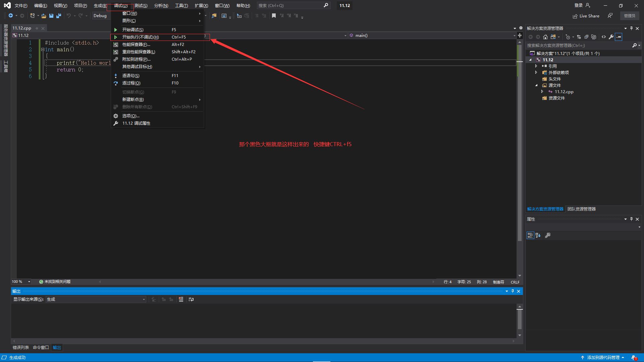644x362 pixels.
Task: Open the feedback icon next to Live Share
Action: [x=610, y=16]
